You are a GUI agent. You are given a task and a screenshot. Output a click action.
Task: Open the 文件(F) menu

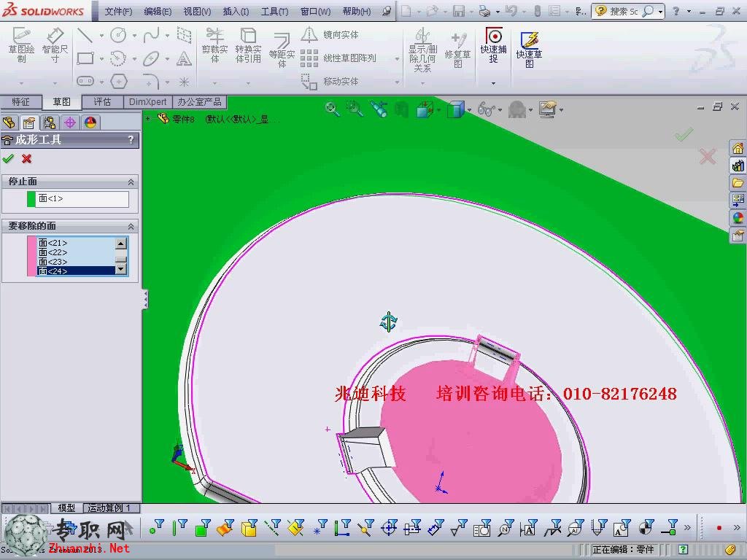(119, 11)
